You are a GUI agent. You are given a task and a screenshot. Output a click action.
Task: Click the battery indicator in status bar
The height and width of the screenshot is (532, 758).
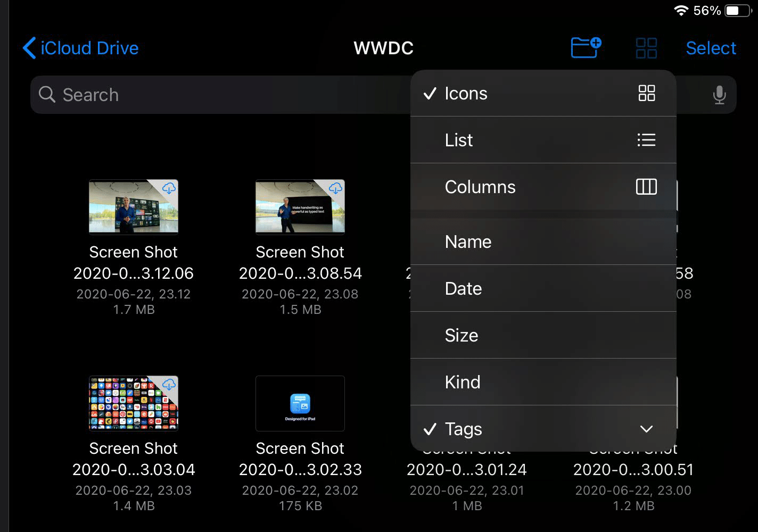click(x=739, y=11)
